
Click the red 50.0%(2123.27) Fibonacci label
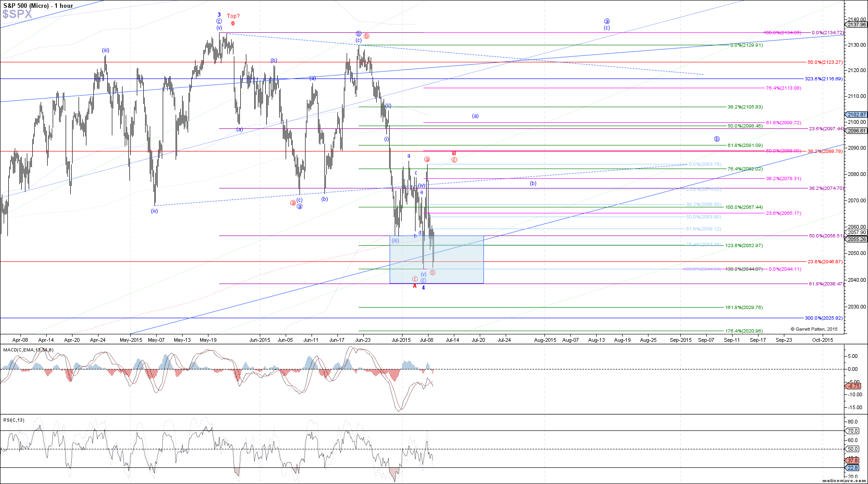tap(825, 62)
